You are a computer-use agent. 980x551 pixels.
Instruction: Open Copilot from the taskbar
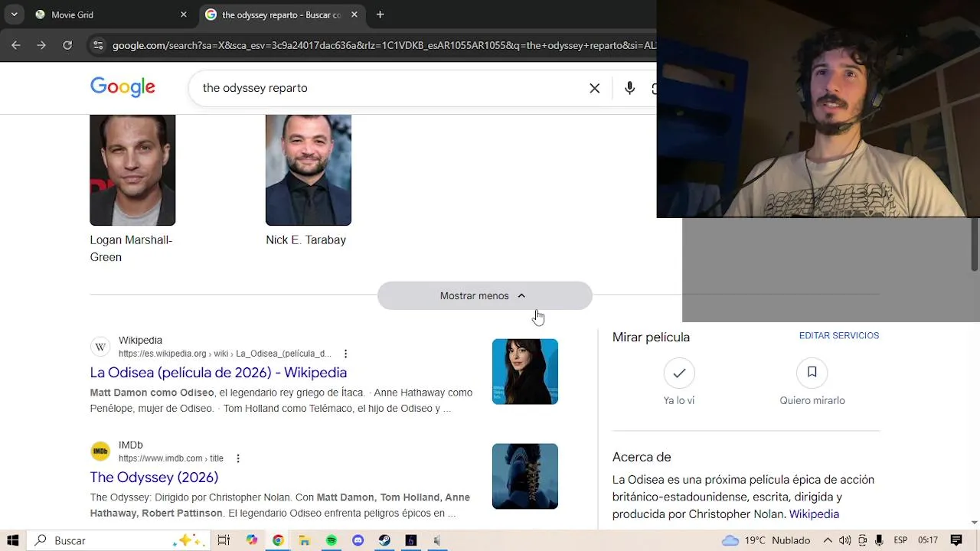pos(252,540)
